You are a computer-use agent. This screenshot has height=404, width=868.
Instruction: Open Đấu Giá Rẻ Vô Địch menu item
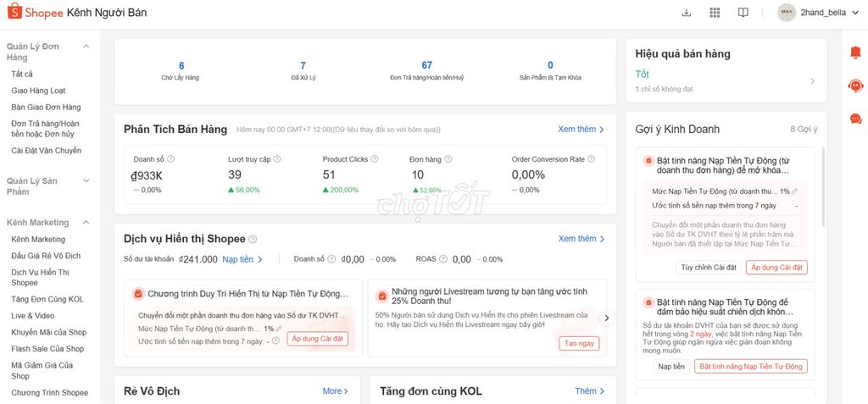coord(46,256)
